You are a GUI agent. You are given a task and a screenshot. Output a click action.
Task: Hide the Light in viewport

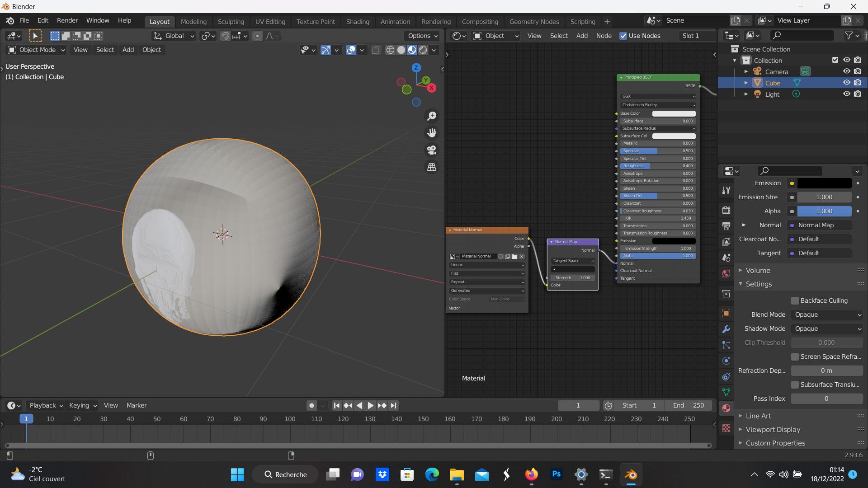846,94
